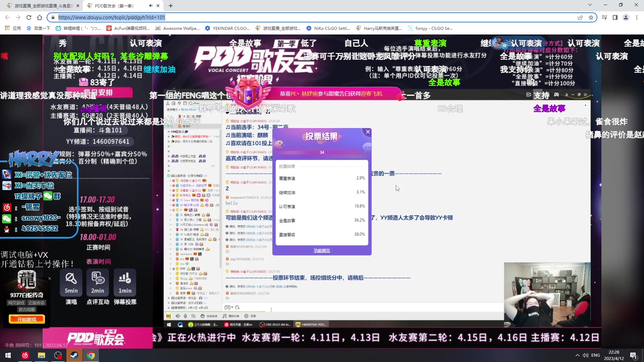Open NiKo CS:GO Setti... bookmark

[328, 28]
